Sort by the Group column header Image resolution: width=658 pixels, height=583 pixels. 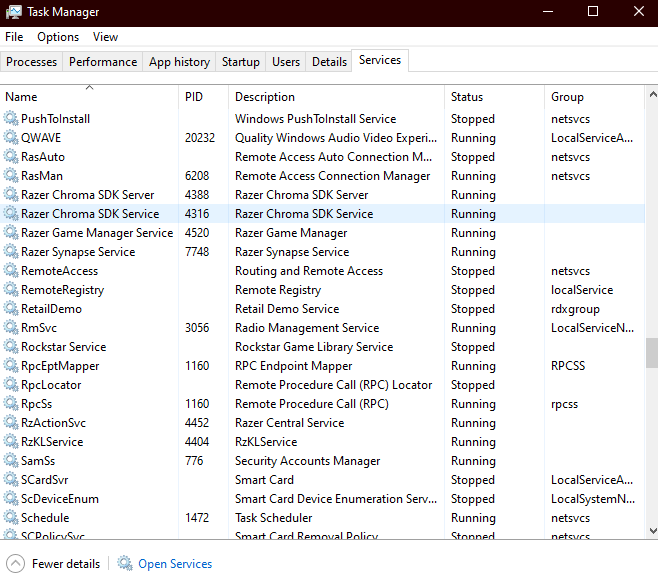pos(594,97)
